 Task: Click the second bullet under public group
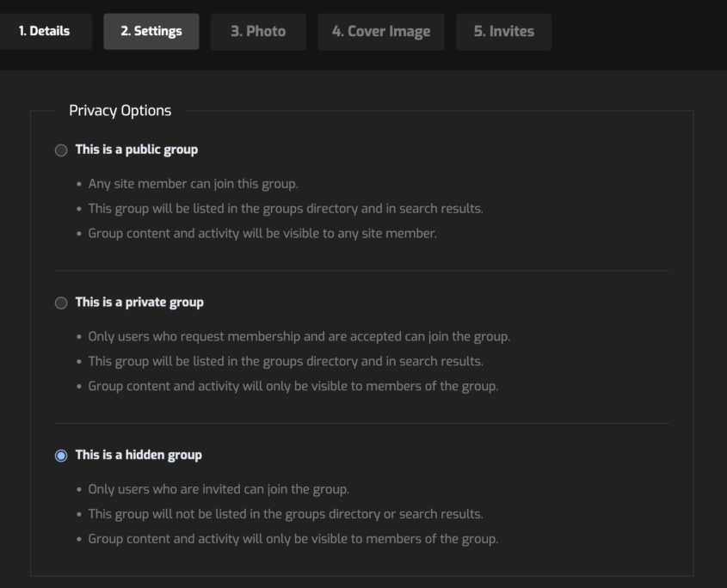click(286, 208)
